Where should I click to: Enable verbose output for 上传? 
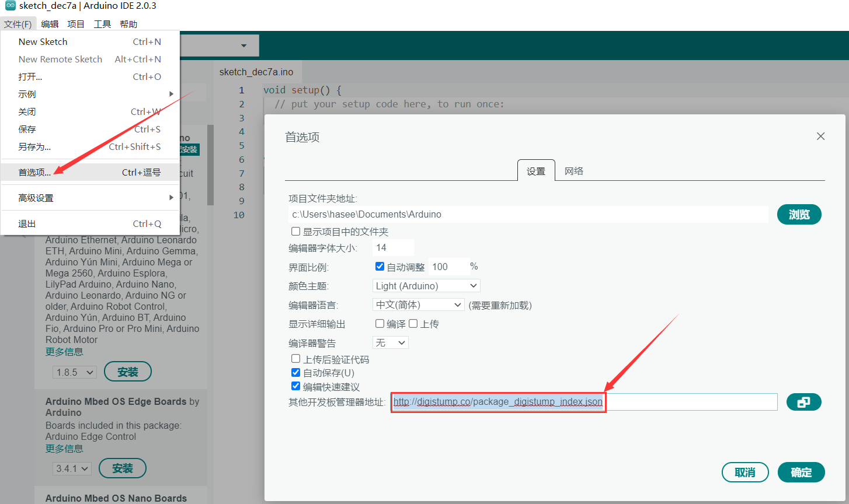pos(413,324)
